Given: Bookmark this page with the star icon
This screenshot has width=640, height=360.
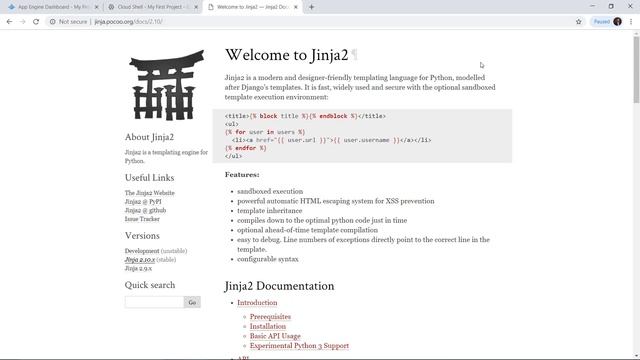Looking at the screenshot, I should coord(578,22).
